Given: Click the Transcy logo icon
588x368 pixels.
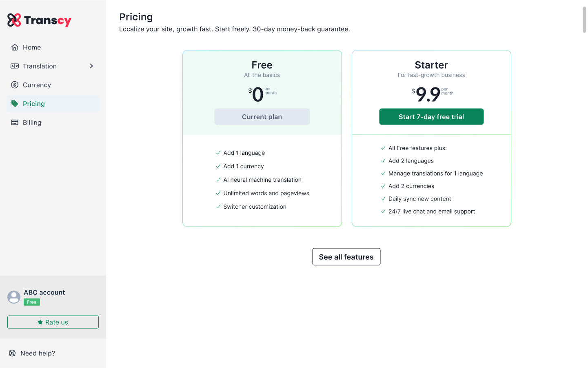Looking at the screenshot, I should coord(14,20).
